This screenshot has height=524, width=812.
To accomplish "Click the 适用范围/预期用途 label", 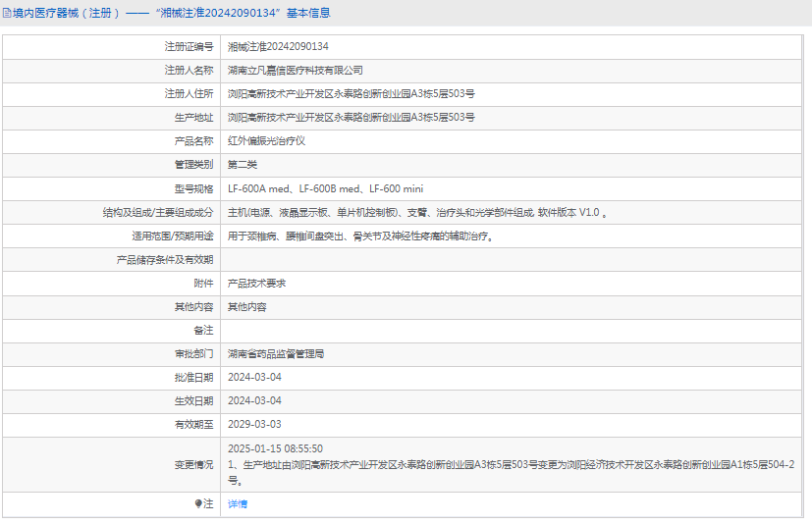I will (x=173, y=236).
